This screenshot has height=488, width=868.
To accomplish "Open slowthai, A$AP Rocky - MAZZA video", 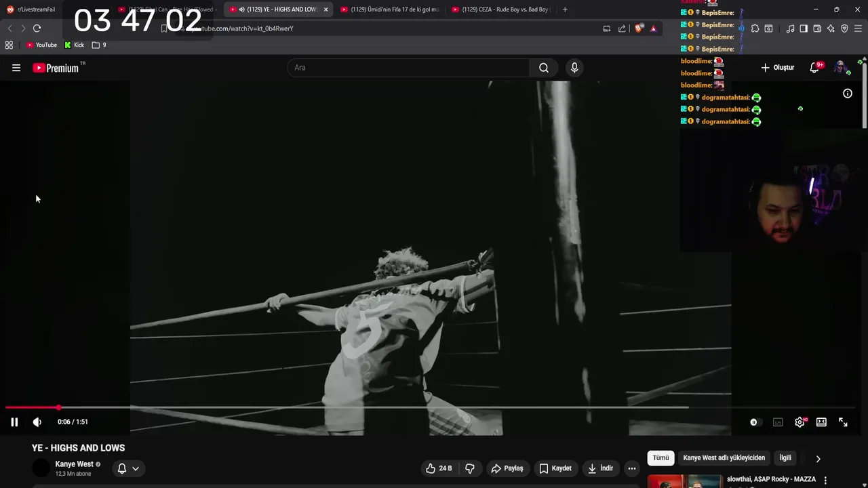I will coord(771,479).
